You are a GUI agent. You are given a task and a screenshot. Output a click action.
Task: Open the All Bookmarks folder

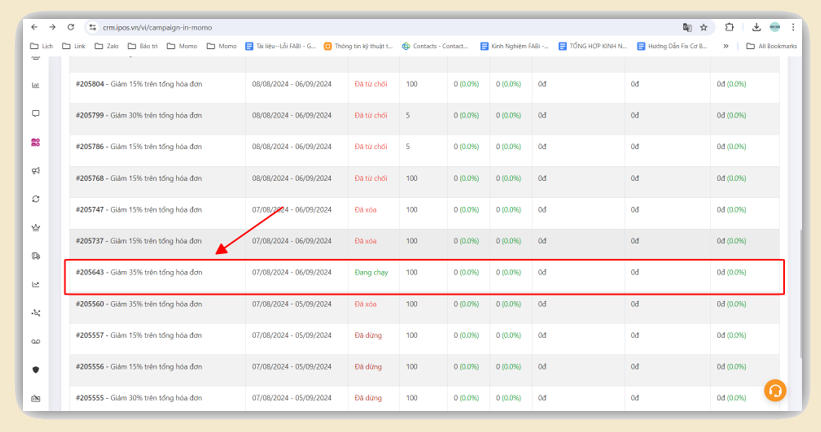[x=772, y=46]
